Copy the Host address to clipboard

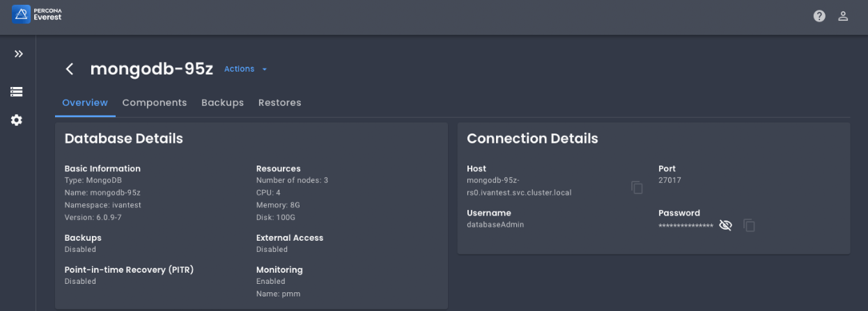click(637, 187)
